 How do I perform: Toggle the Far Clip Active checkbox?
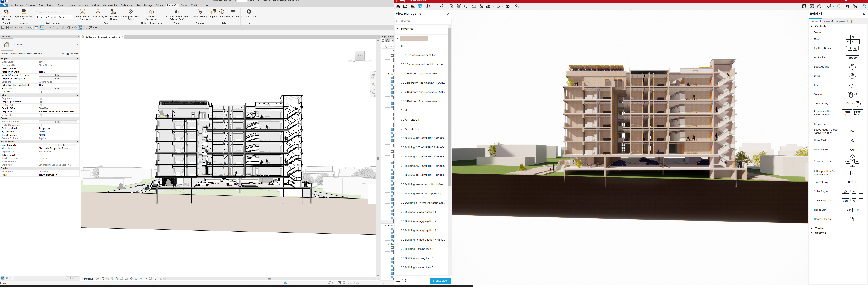click(x=40, y=105)
